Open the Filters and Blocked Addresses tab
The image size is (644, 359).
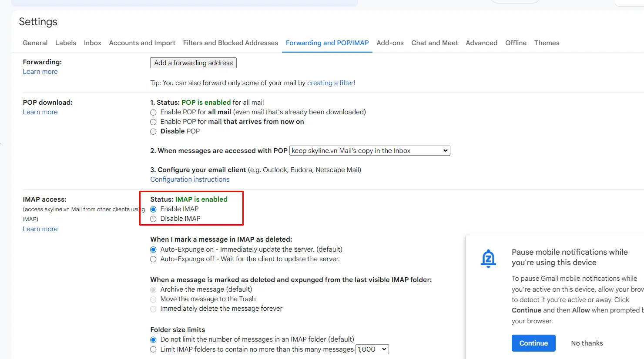230,43
